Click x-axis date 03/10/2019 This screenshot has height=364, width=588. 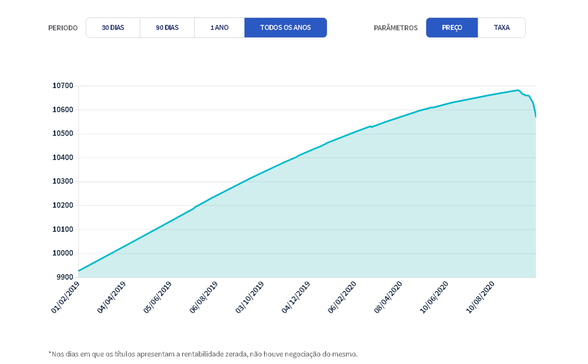click(250, 297)
